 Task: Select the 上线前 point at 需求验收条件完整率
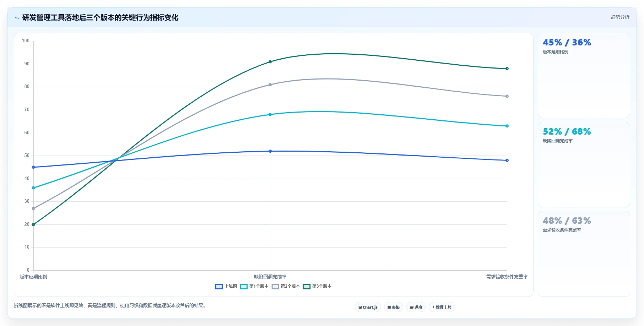507,160
